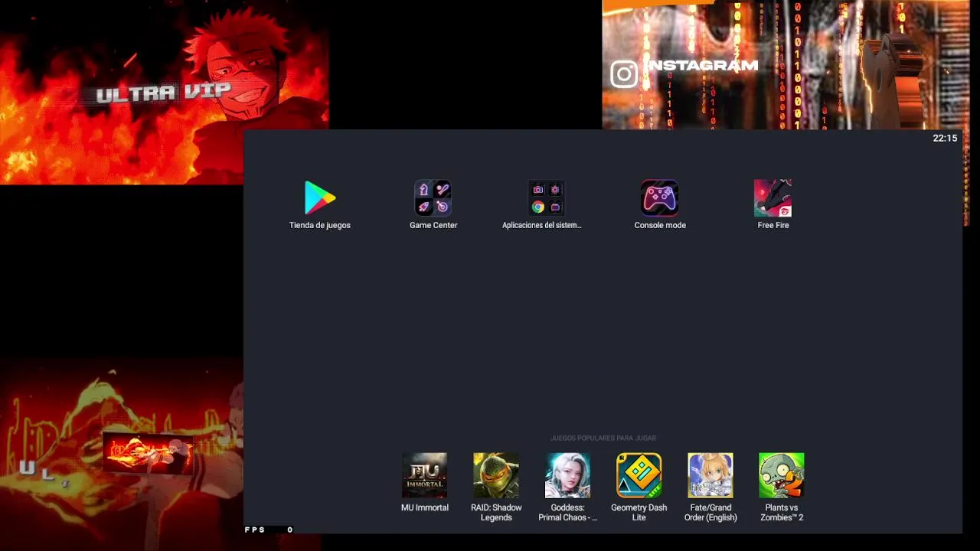
Task: Click the Geometry Dash Lite label text
Action: point(639,513)
